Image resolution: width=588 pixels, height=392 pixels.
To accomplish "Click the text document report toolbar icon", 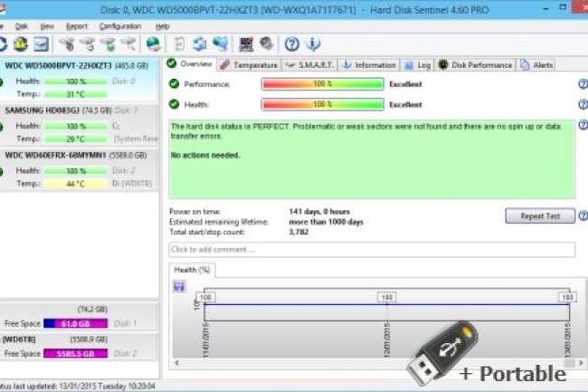I will coord(180,44).
